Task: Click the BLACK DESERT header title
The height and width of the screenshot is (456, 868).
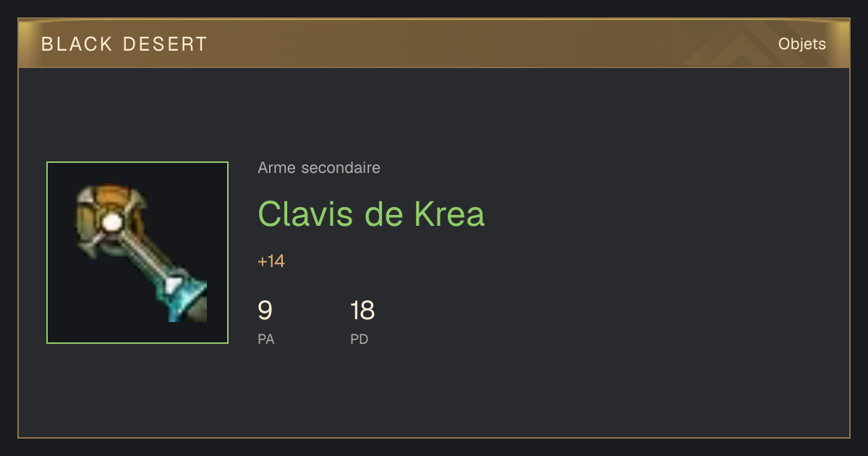Action: pos(124,44)
